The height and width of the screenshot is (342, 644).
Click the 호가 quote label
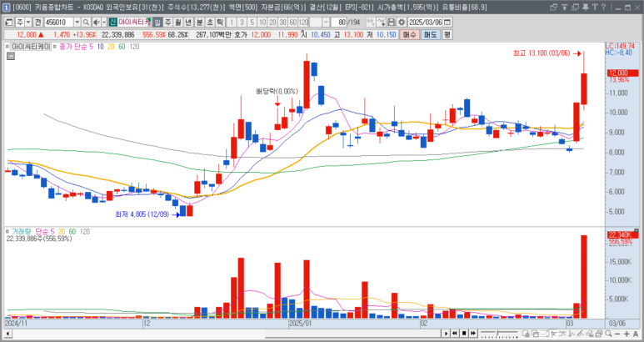click(x=241, y=35)
